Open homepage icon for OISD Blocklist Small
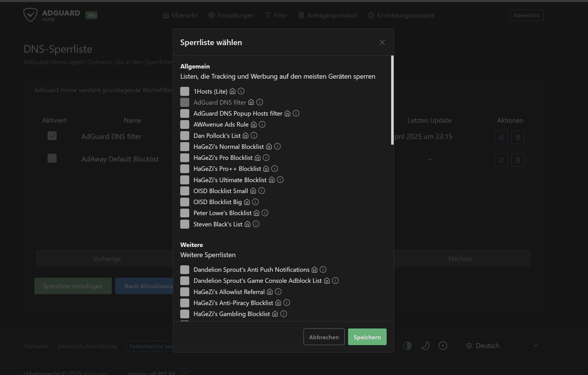This screenshot has height=375, width=588. 253,191
